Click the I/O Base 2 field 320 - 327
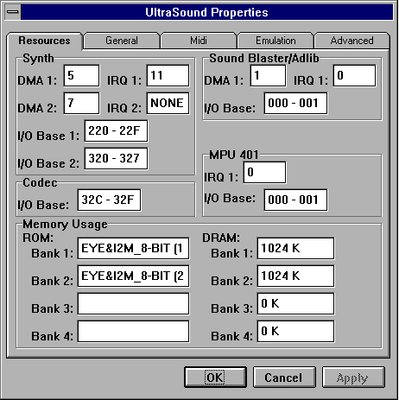 (116, 158)
